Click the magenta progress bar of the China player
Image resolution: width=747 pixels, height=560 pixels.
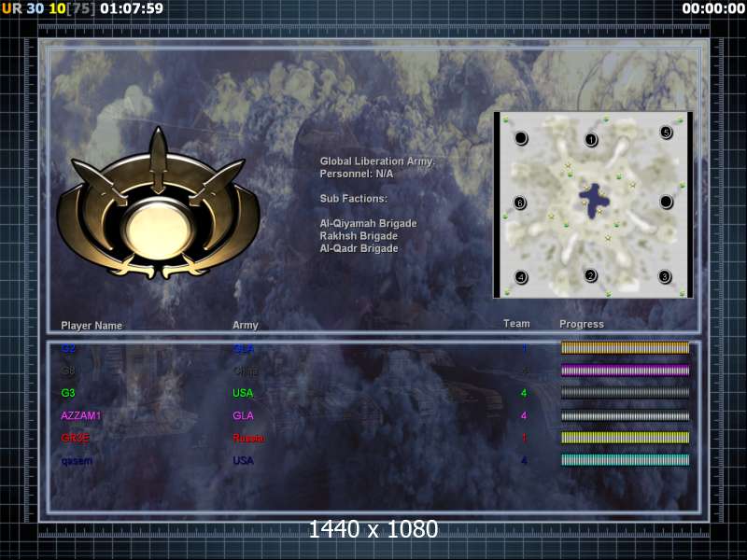(x=625, y=371)
